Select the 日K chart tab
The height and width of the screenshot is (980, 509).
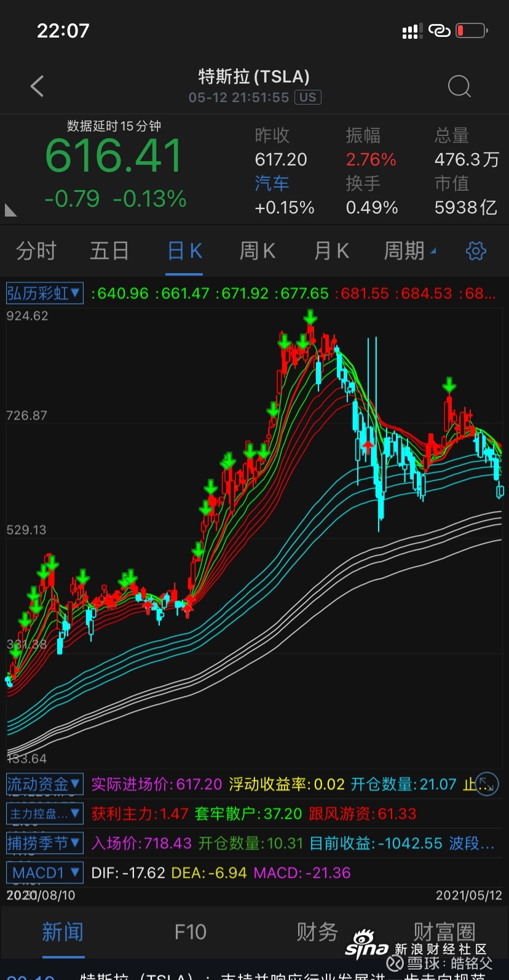[185, 251]
